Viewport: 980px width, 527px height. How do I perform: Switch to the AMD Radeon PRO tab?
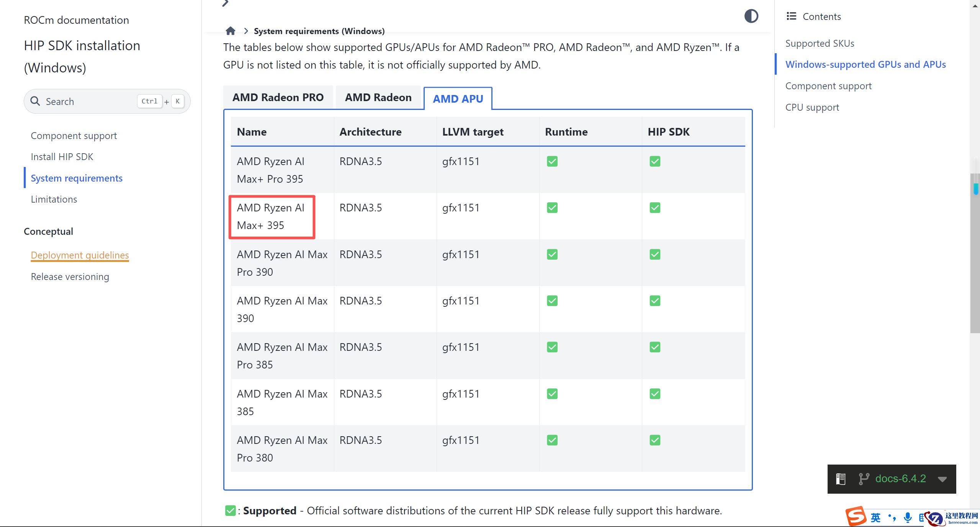coord(278,97)
